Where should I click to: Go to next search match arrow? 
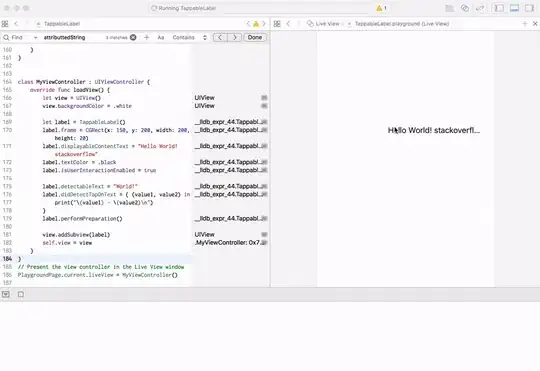tap(235, 37)
